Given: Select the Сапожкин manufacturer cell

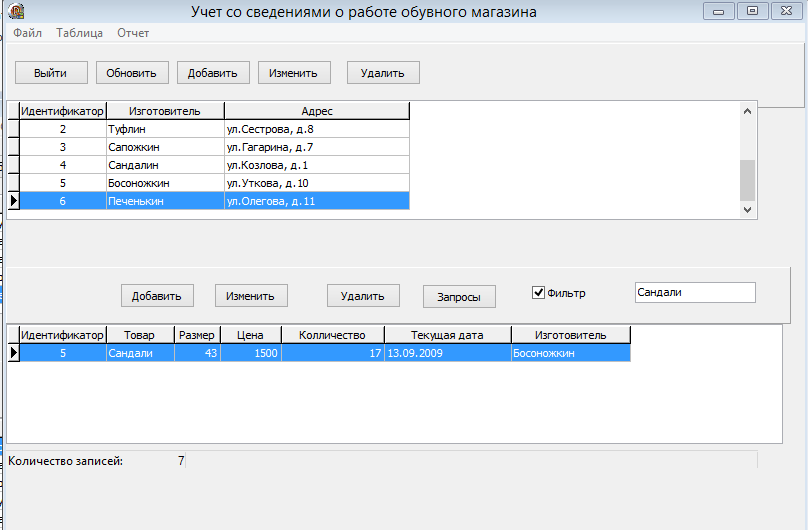Looking at the screenshot, I should coord(165,147).
